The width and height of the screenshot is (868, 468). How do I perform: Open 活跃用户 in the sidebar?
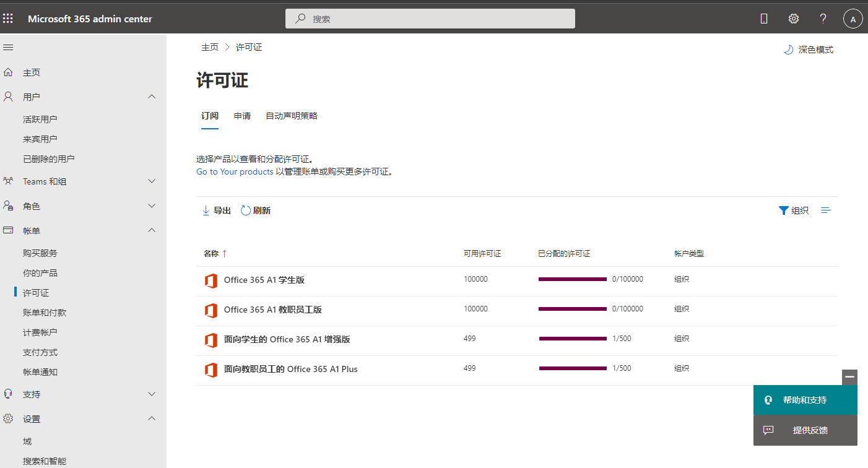[40, 119]
